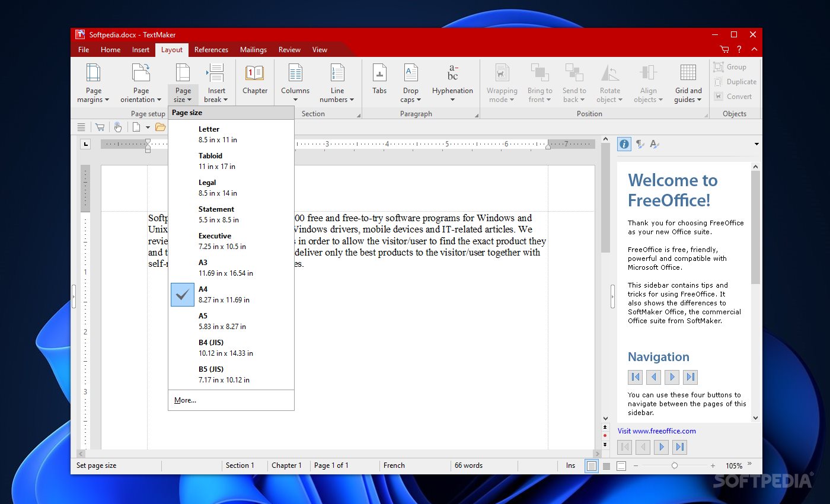Click the red dot browse target button
830x504 pixels.
click(x=605, y=435)
